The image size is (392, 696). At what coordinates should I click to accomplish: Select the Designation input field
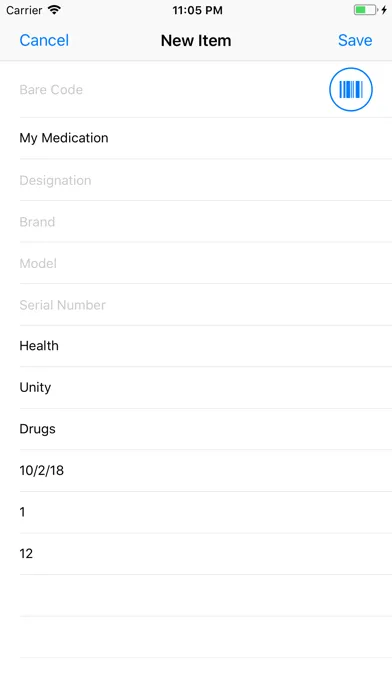pyautogui.click(x=206, y=180)
